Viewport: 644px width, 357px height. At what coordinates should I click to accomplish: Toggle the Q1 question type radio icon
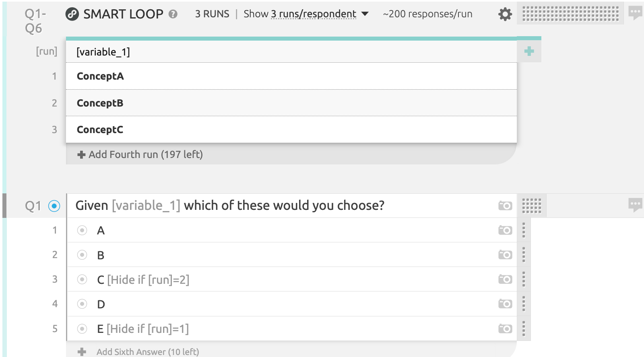(54, 206)
